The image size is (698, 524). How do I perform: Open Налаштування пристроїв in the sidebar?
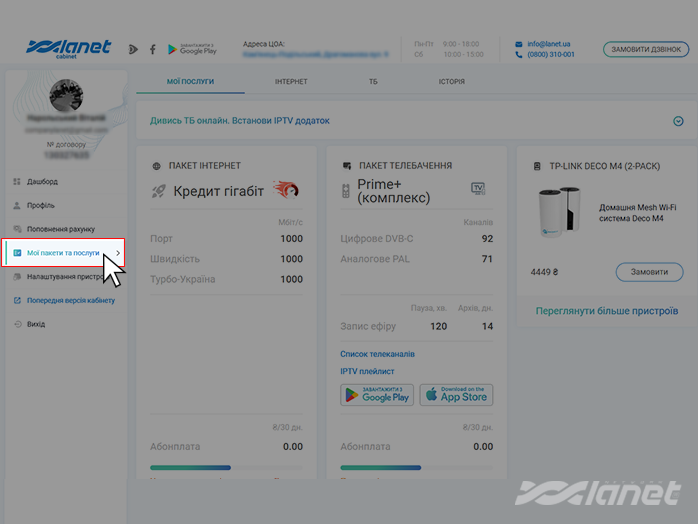(x=66, y=276)
